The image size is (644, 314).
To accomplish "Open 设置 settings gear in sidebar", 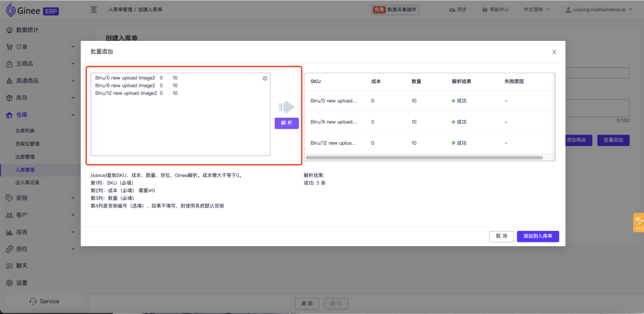I will [9, 283].
